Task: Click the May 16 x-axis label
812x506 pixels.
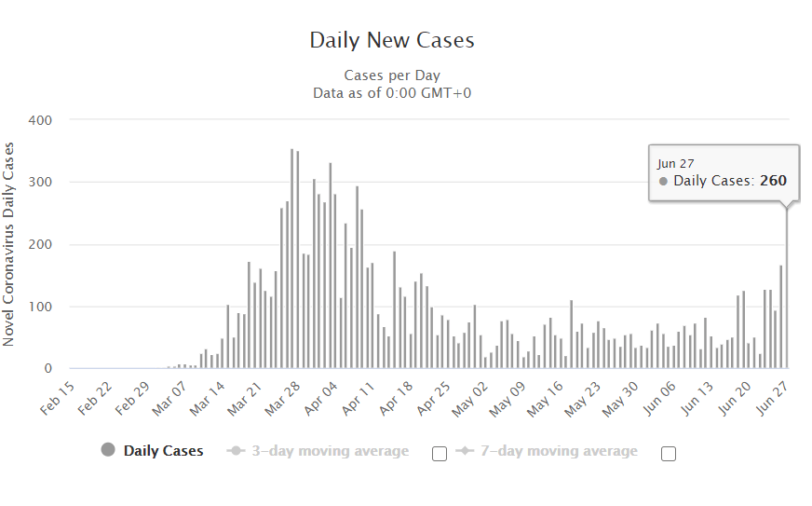Action: (546, 398)
